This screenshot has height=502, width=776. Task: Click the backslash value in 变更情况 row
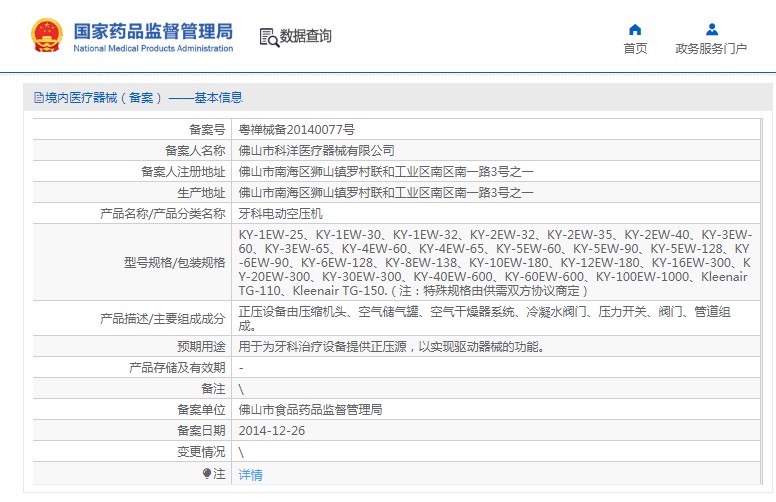pos(241,452)
